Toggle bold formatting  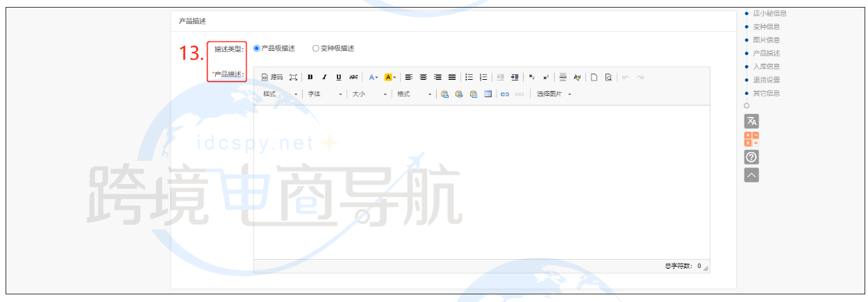point(310,77)
